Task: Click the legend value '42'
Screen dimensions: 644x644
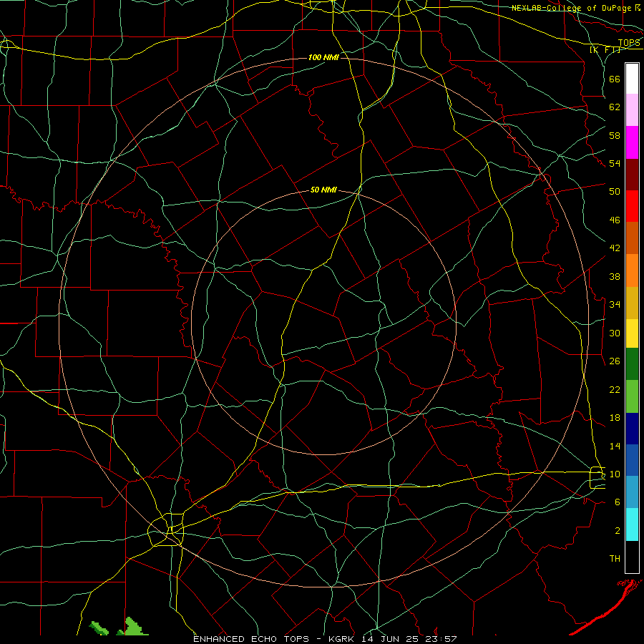Action: [x=615, y=248]
